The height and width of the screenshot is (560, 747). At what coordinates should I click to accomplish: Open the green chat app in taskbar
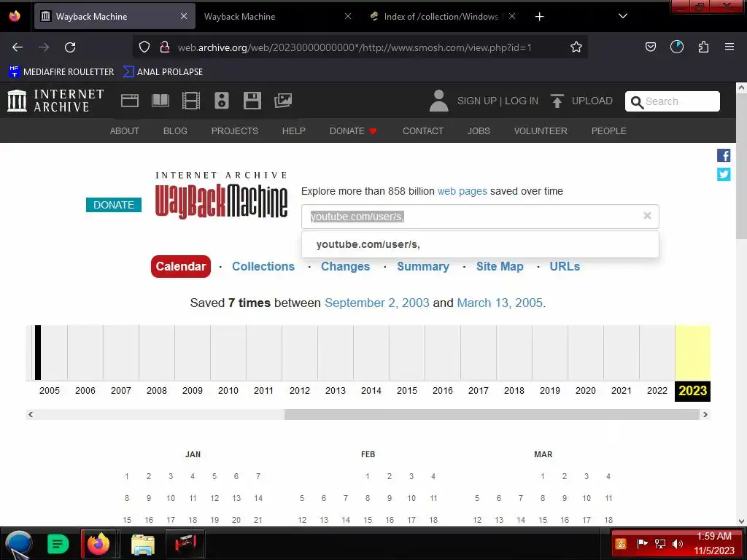[x=58, y=544]
